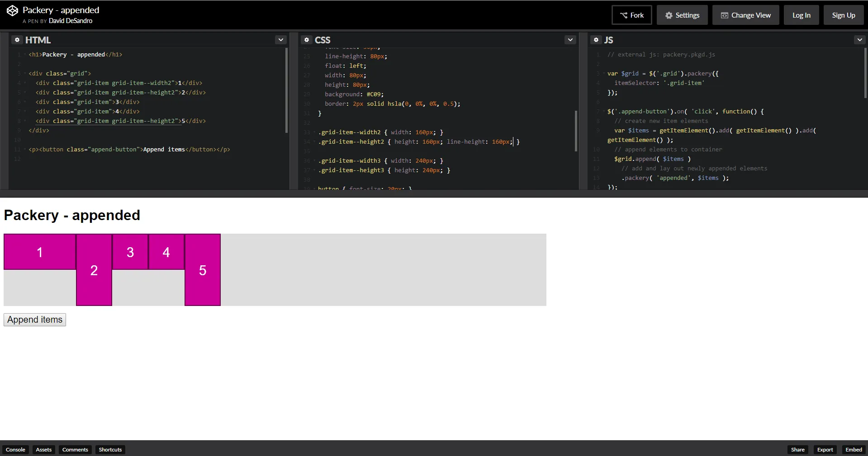Screen dimensions: 868x456
Task: Fork this pen
Action: tap(632, 15)
